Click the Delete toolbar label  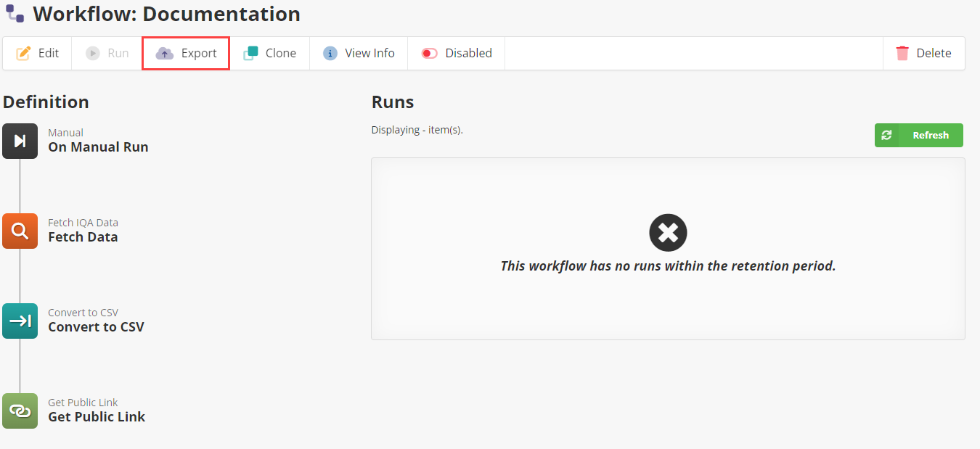coord(934,53)
